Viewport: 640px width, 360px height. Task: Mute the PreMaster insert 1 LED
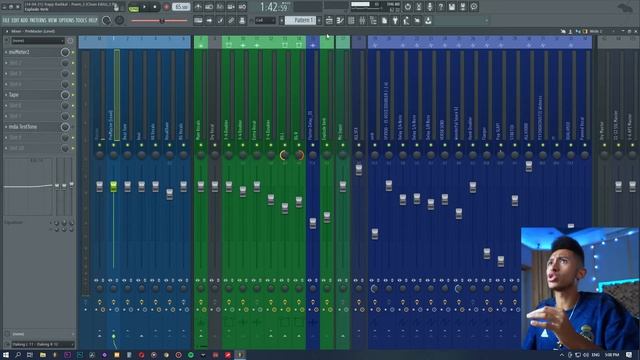pos(113,145)
